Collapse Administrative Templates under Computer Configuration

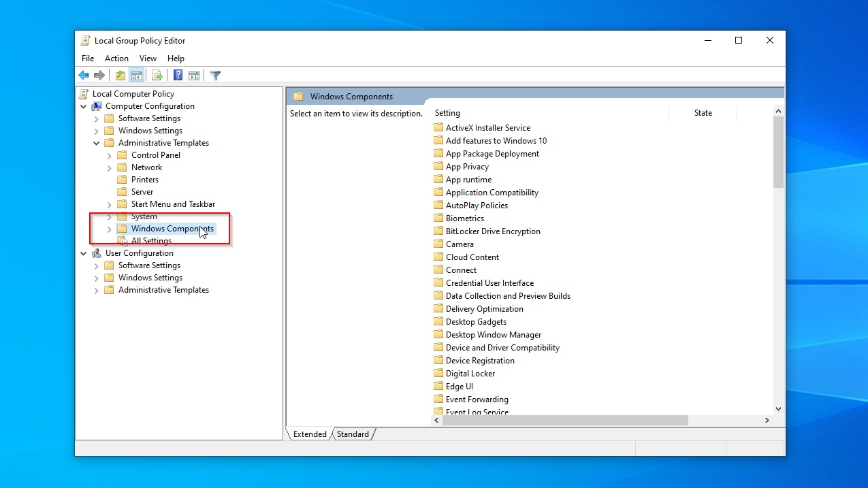(97, 143)
